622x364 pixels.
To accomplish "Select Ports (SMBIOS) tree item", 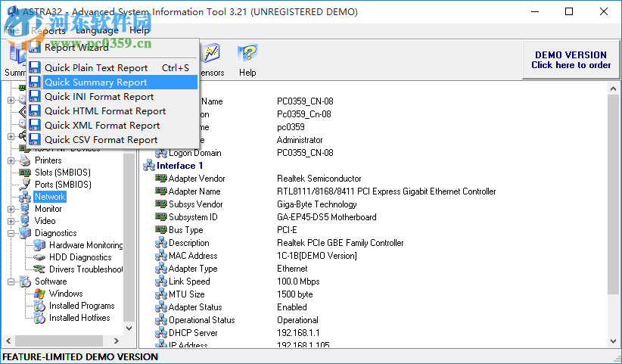I will point(63,185).
